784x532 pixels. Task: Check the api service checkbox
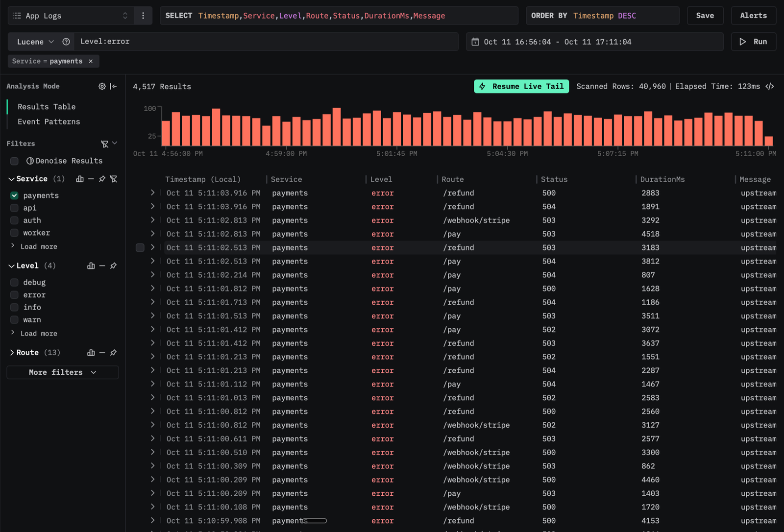point(14,208)
